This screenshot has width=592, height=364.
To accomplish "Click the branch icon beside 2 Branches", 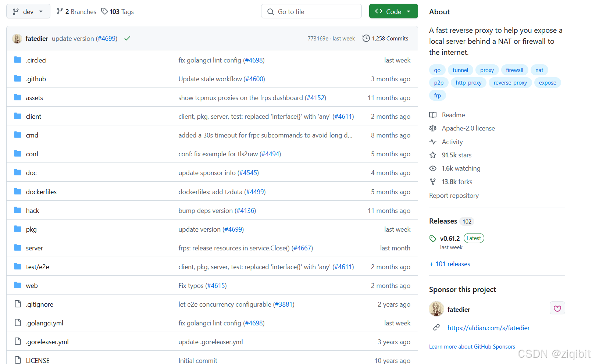I will click(x=60, y=11).
